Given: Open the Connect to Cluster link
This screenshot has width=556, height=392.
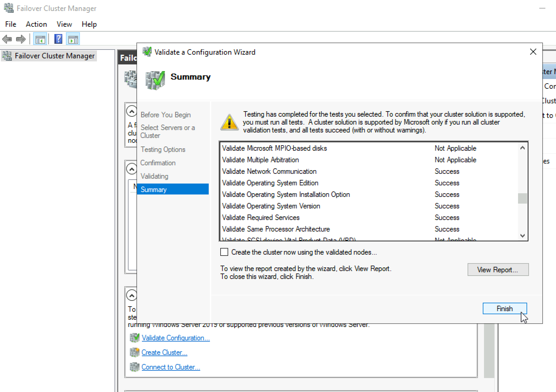Looking at the screenshot, I should tap(171, 367).
